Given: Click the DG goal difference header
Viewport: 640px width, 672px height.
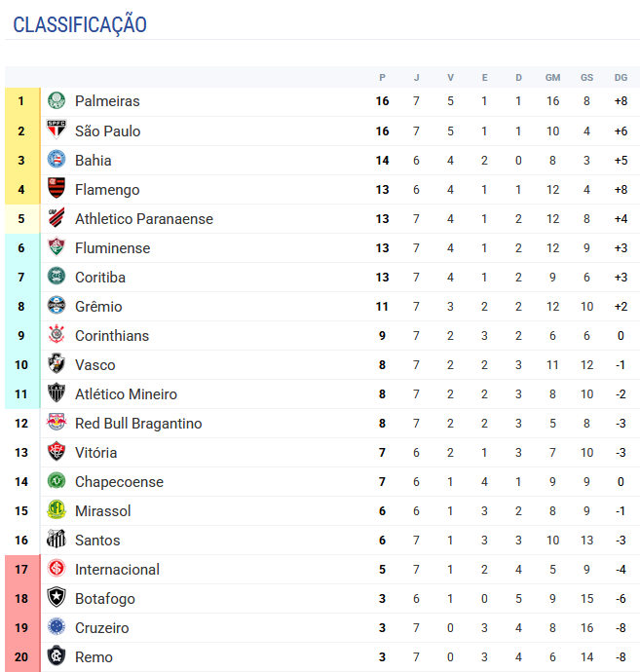Looking at the screenshot, I should 621,78.
